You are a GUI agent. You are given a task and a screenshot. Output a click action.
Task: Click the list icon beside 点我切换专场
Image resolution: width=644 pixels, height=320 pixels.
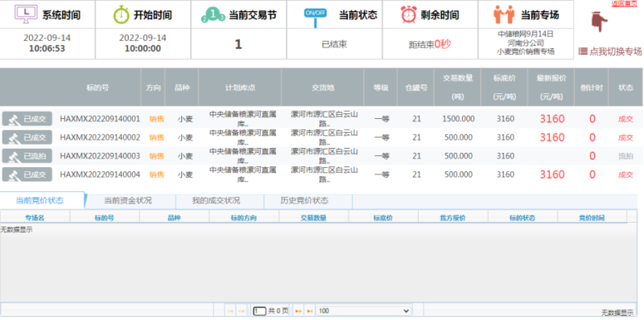click(x=583, y=51)
